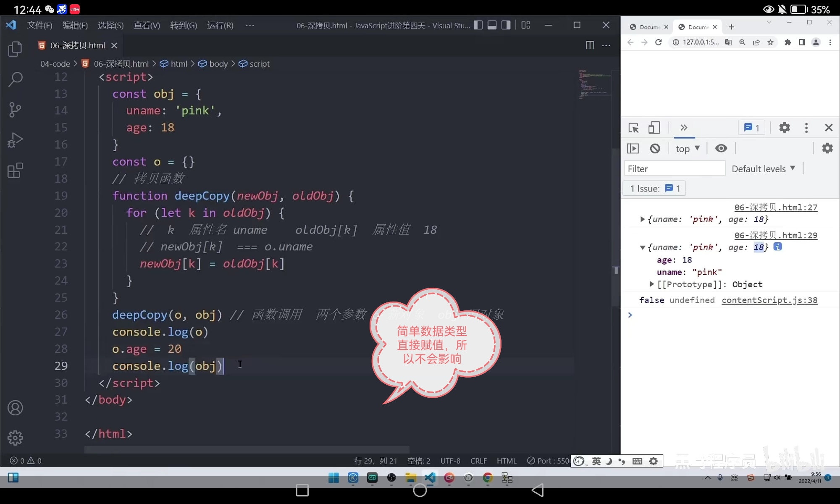Open the 查看(V) menu
Screen dimensions: 840x504
click(147, 26)
